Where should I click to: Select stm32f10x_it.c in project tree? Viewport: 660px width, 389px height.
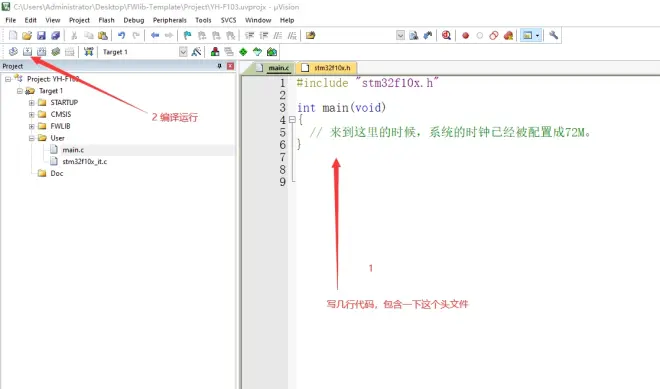click(85, 162)
